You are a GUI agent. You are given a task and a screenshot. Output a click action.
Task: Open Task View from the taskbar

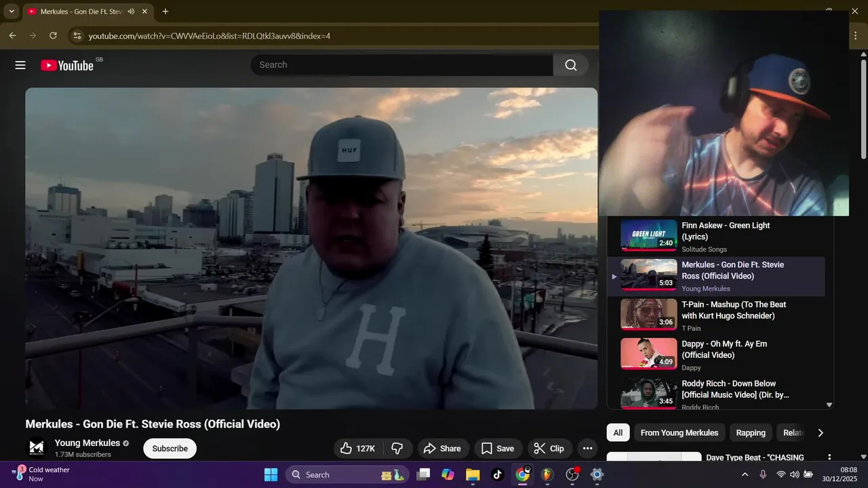423,474
